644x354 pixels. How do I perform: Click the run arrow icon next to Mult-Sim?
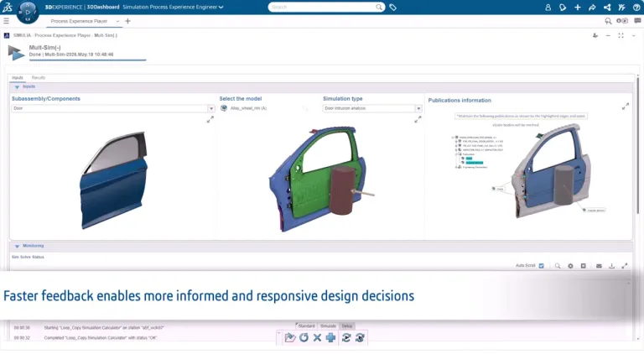16,53
